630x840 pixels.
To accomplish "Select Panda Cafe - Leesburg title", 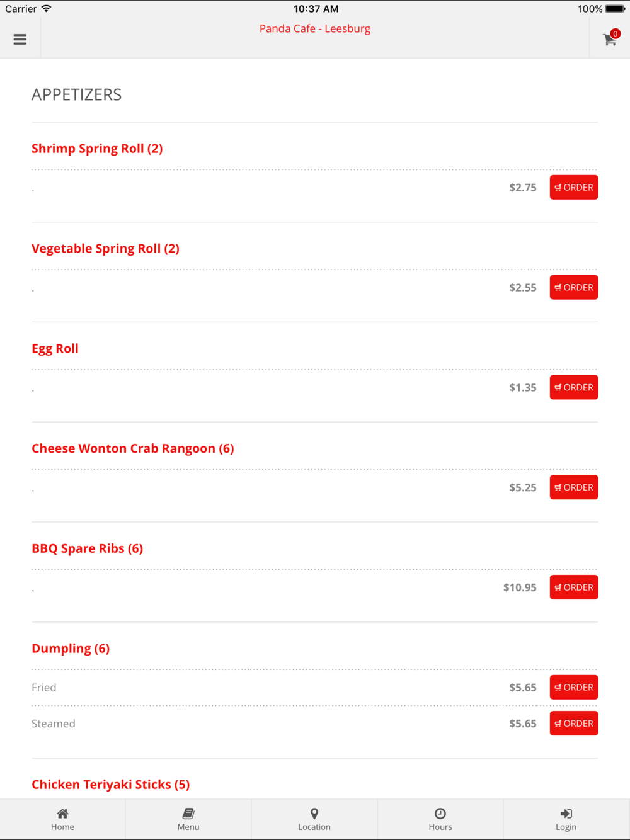I will (315, 28).
